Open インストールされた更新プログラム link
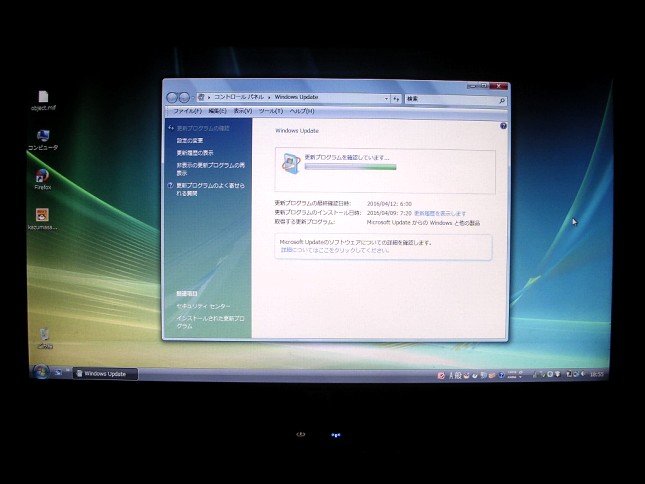The width and height of the screenshot is (645, 484). [210, 322]
